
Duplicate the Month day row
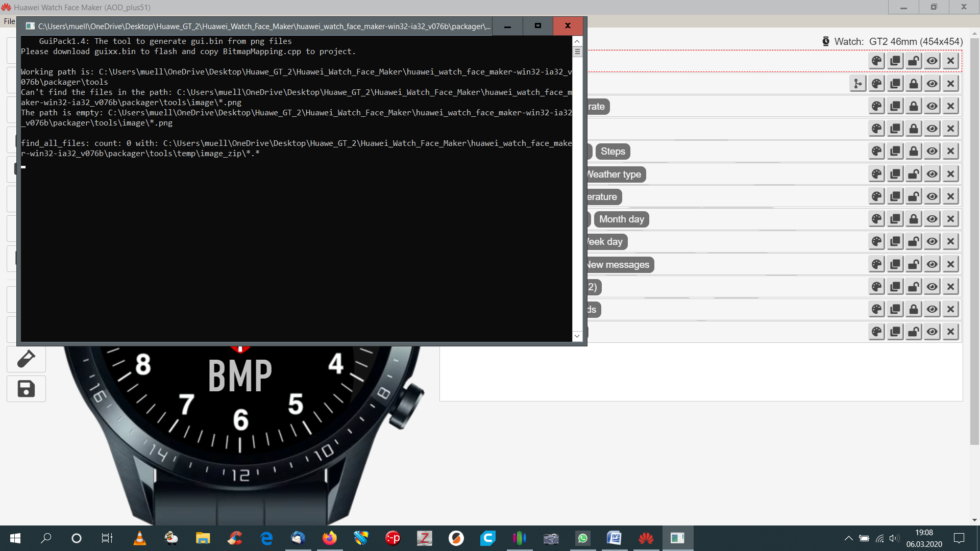click(x=895, y=219)
